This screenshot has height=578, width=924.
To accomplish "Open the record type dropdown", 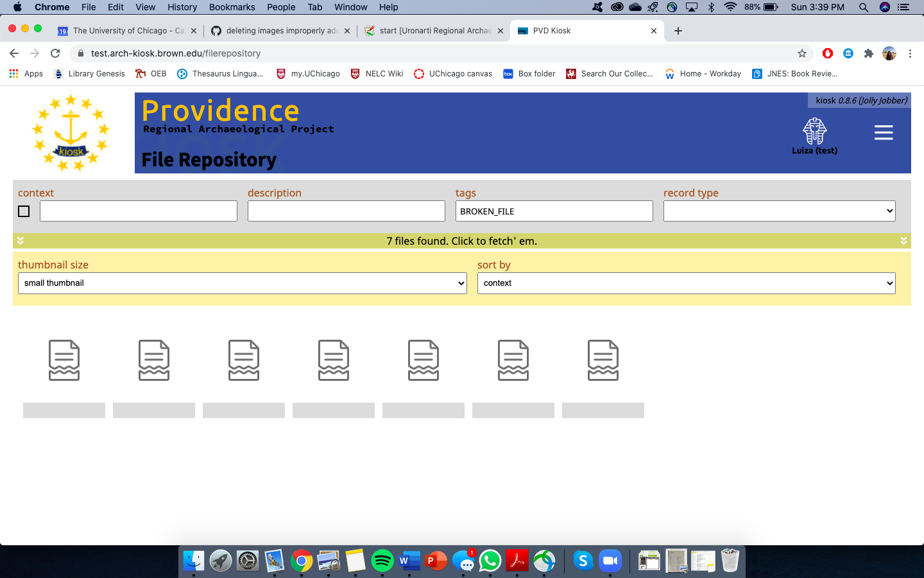I will coord(778,211).
